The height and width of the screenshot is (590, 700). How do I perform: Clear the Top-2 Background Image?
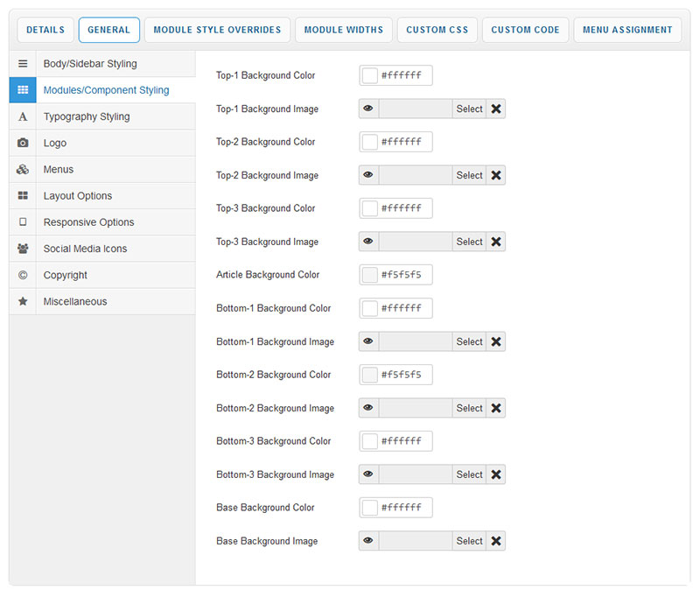[x=496, y=175]
